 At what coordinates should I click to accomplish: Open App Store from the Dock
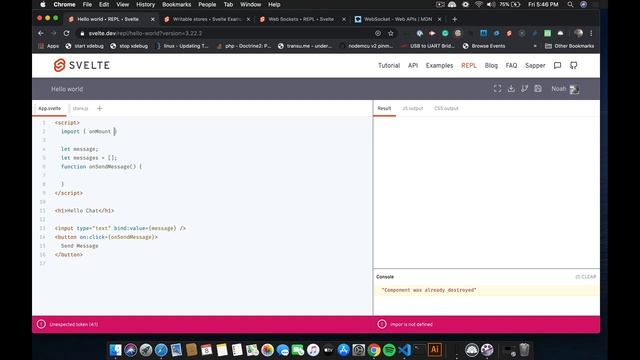(344, 350)
